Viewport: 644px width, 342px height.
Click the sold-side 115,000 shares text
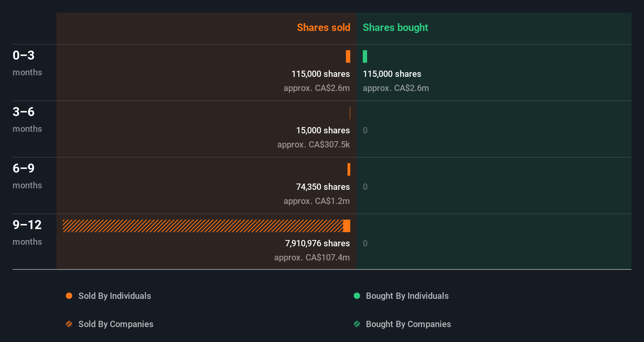(320, 74)
